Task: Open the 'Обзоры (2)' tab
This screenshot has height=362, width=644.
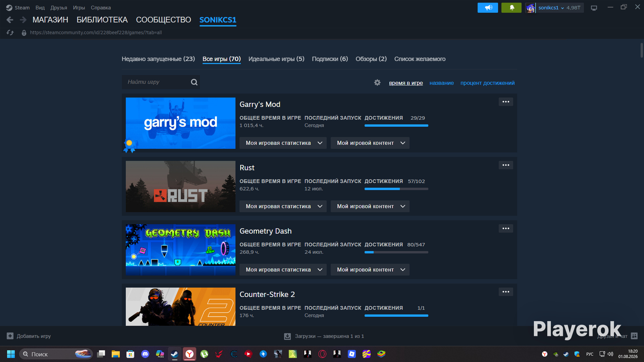Action: 371,59
